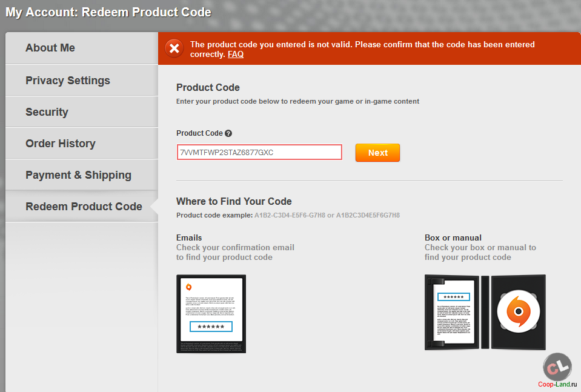Click into the product code input field
This screenshot has height=392, width=581.
pos(259,152)
